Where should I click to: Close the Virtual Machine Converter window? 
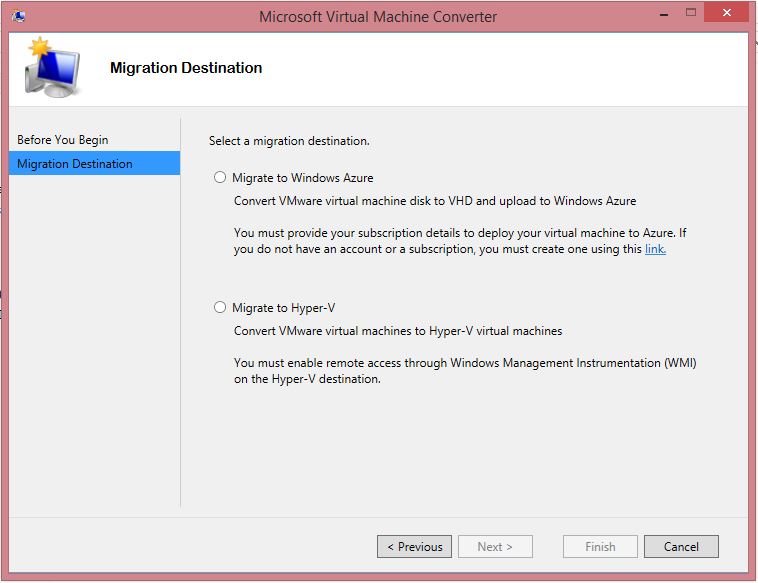(727, 13)
